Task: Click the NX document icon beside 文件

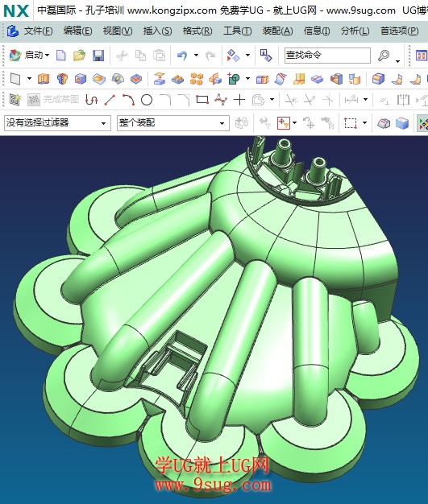Action: pos(13,31)
